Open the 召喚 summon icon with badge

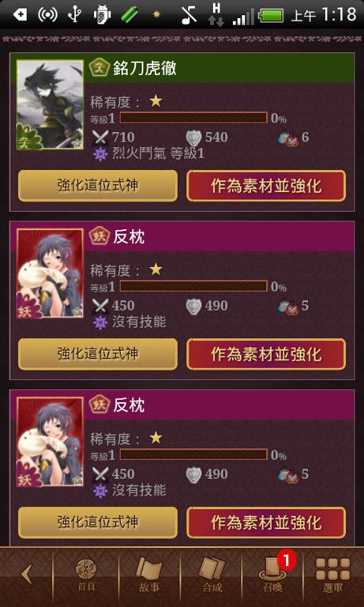274,574
